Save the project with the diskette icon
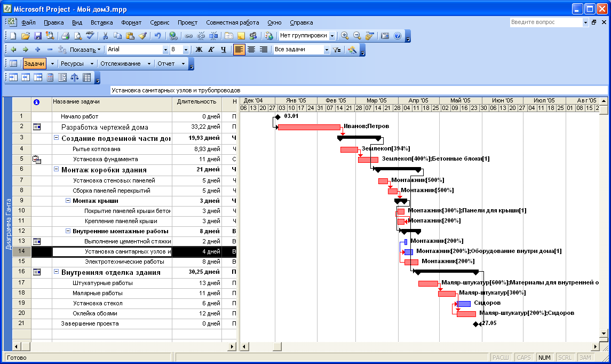This screenshot has height=364, width=611. tap(38, 36)
